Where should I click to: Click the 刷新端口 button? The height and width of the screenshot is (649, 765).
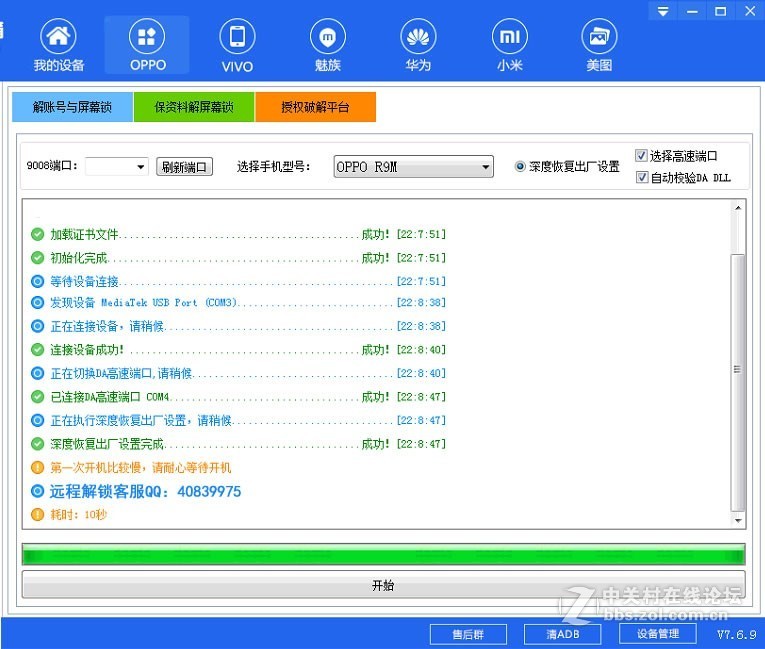184,167
